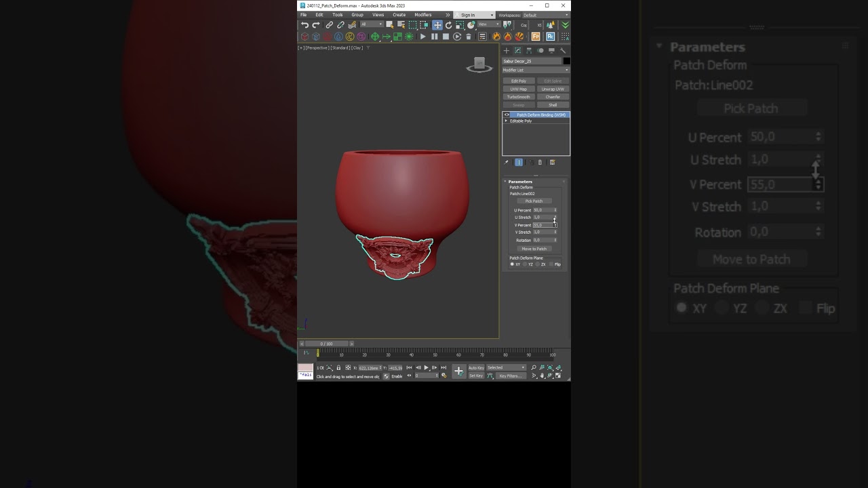Click the Pin Stack icon below the modifier stack
Image resolution: width=868 pixels, height=488 pixels.
[506, 162]
